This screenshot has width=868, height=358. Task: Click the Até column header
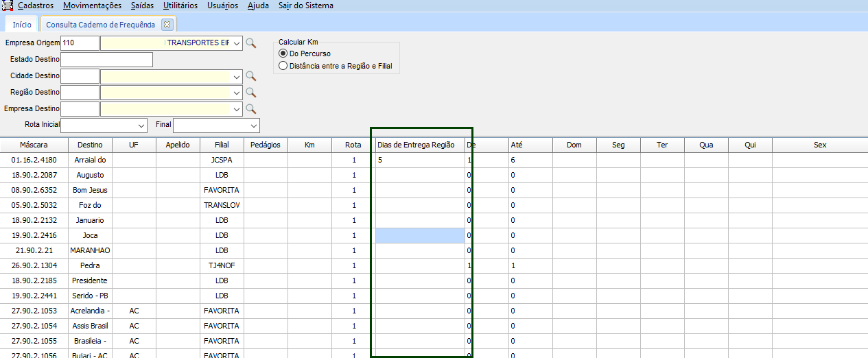530,145
